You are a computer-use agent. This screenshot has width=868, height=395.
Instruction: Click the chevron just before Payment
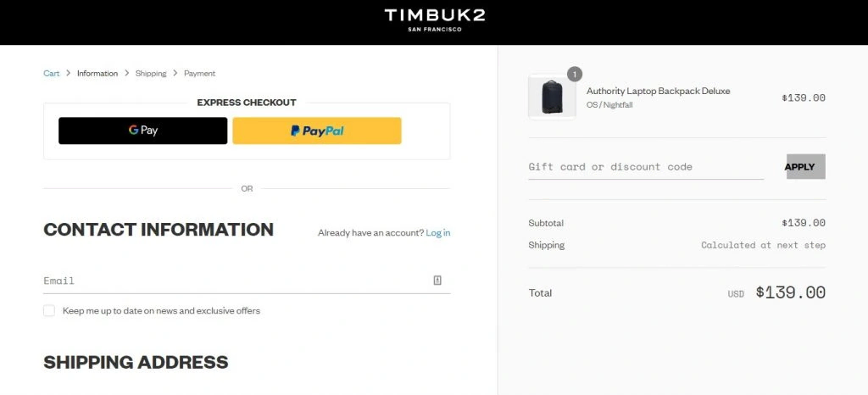pos(175,74)
